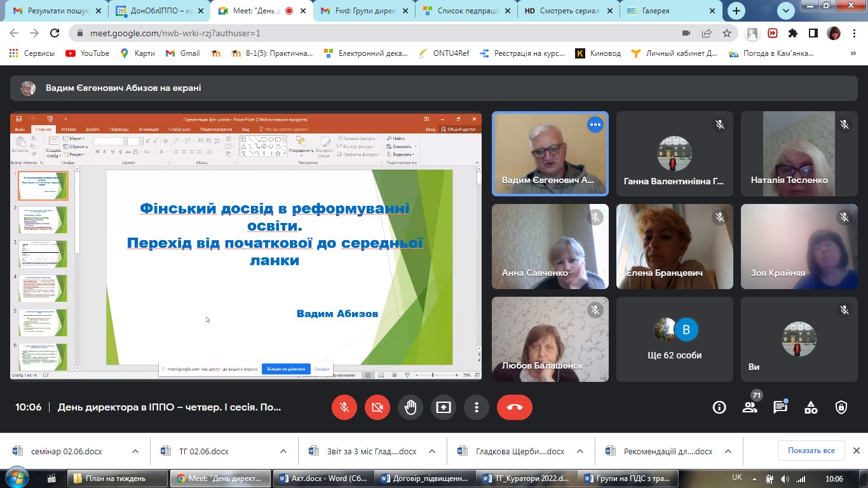The height and width of the screenshot is (488, 868).
Task: Open Windows Start button
Action: coord(16,478)
